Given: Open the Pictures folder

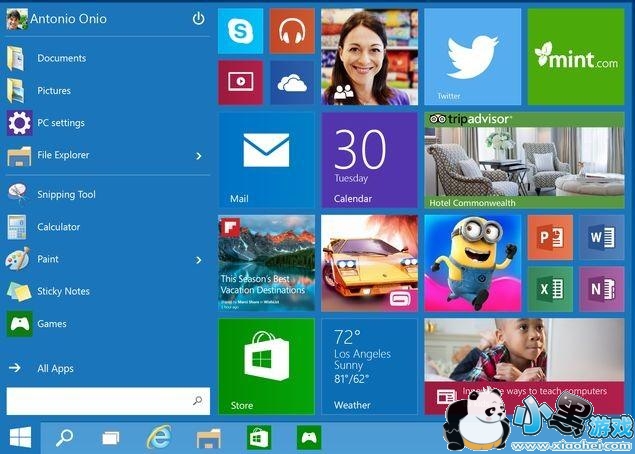Looking at the screenshot, I should point(108,91).
